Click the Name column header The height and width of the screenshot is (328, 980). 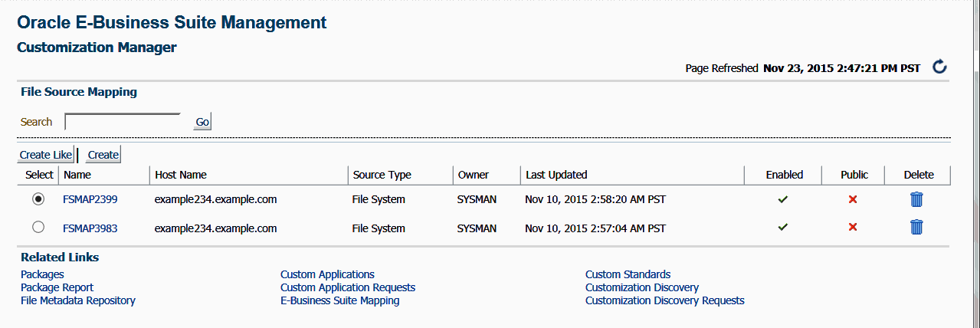tap(77, 175)
